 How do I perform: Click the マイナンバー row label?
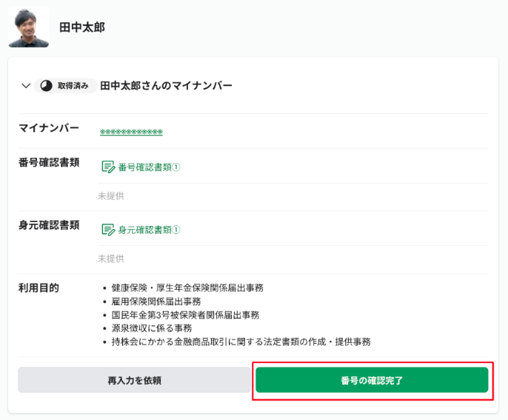[x=49, y=128]
